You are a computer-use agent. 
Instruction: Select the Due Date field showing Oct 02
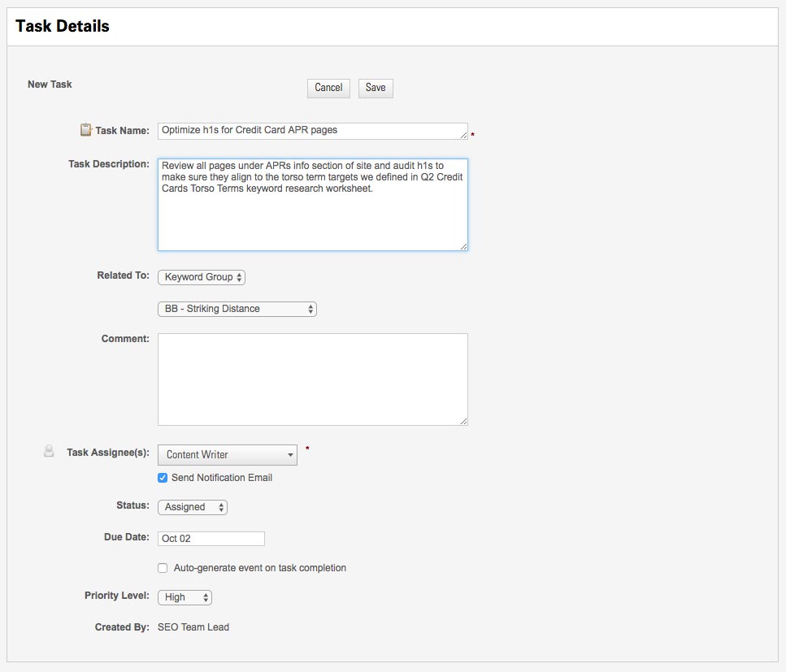[211, 539]
